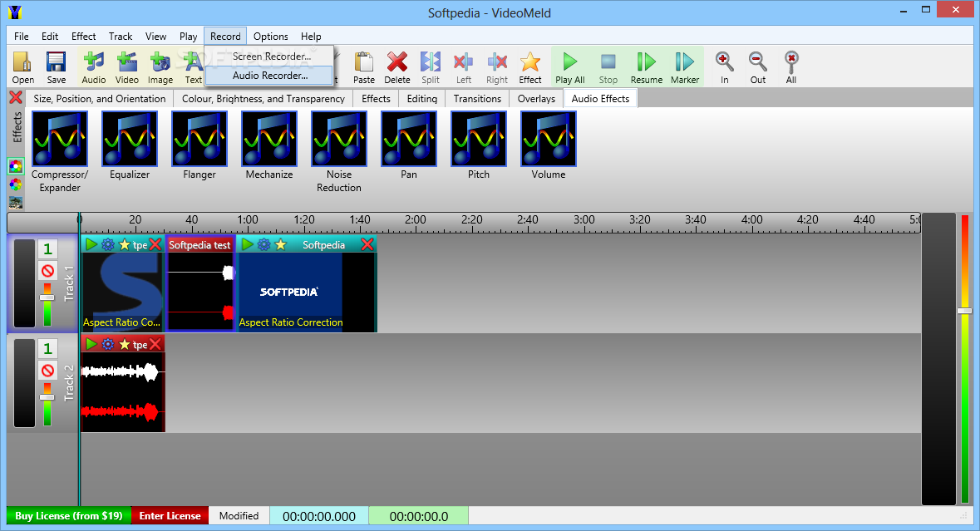Open the View menu
The width and height of the screenshot is (980, 531).
(156, 37)
